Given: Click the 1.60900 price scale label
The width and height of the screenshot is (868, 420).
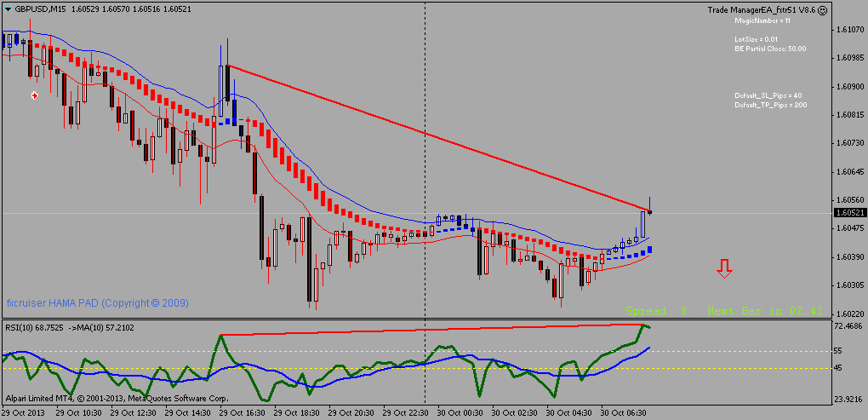Looking at the screenshot, I should [848, 86].
